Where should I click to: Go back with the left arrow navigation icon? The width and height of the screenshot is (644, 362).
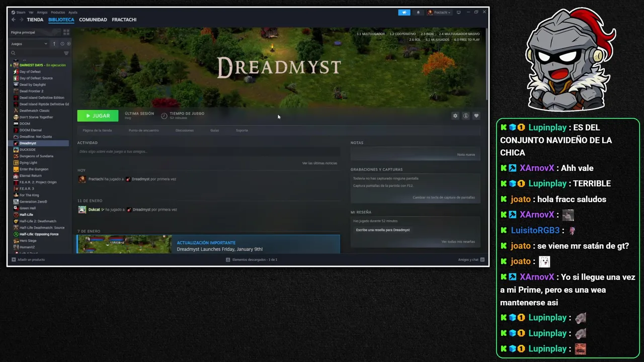[x=14, y=20]
